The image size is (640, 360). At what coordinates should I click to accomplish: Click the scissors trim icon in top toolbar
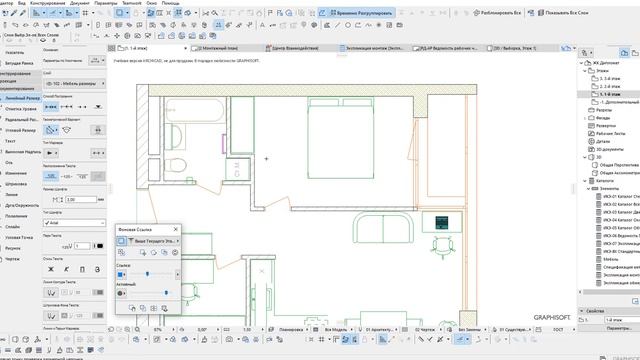[206, 13]
